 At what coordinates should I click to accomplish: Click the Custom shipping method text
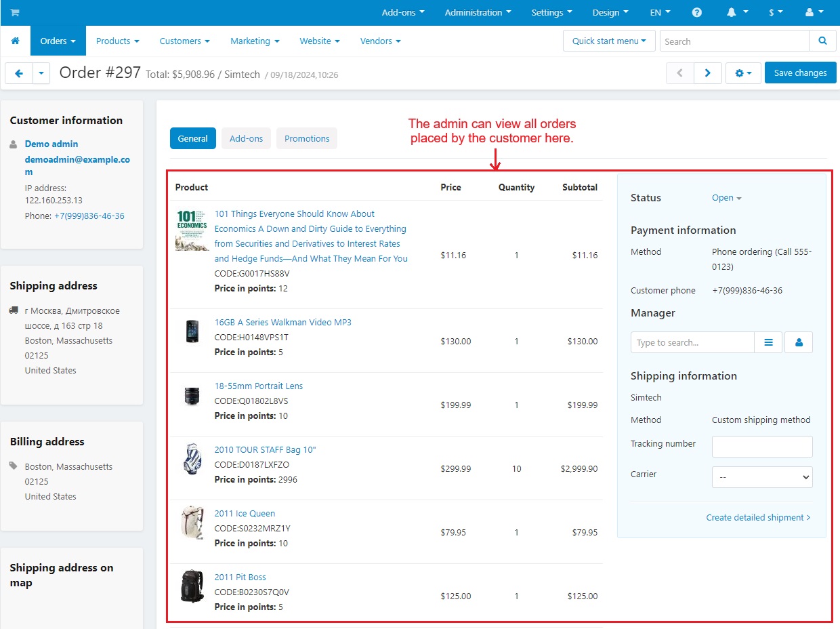[x=761, y=420]
